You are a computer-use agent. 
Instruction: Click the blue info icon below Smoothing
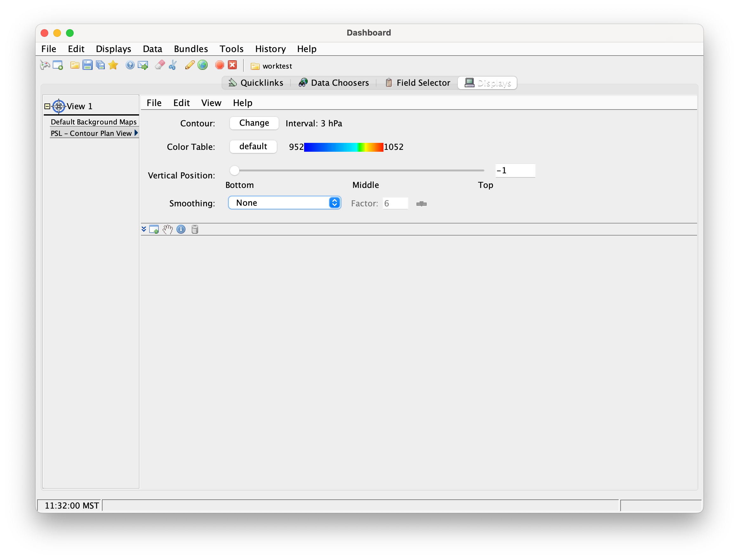[x=181, y=229]
